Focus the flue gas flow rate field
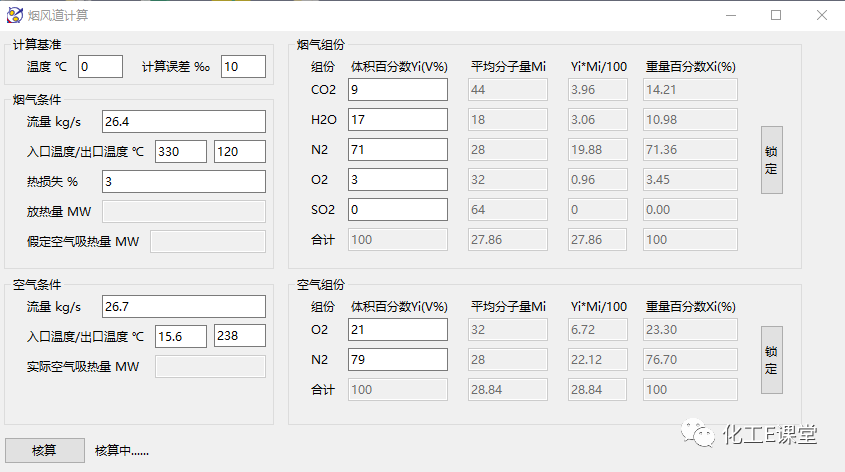Viewport: 845px width, 472px height. (183, 121)
